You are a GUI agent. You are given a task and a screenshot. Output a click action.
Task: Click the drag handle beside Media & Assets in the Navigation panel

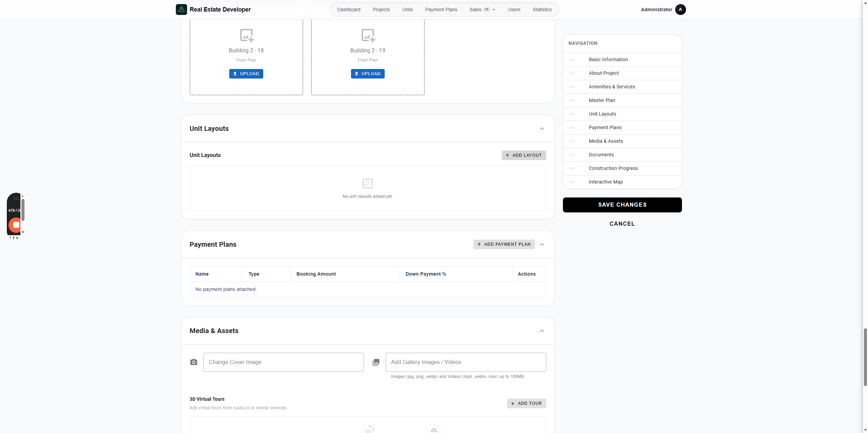(572, 141)
